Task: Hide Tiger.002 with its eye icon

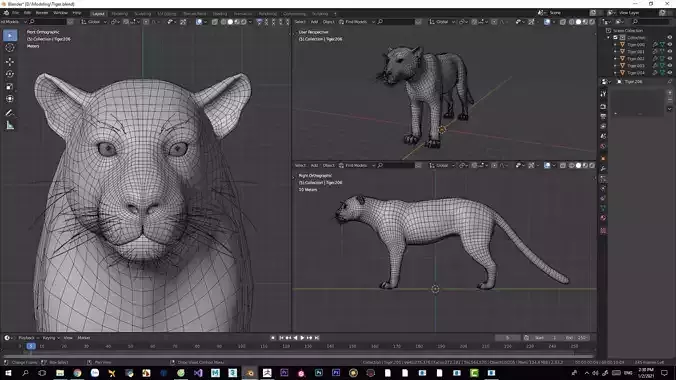Action: point(670,59)
